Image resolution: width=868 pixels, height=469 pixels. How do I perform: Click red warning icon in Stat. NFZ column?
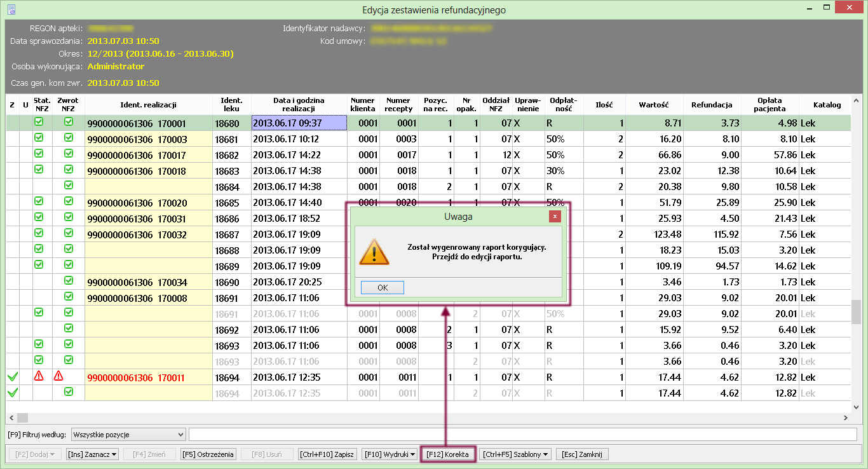[x=39, y=376]
